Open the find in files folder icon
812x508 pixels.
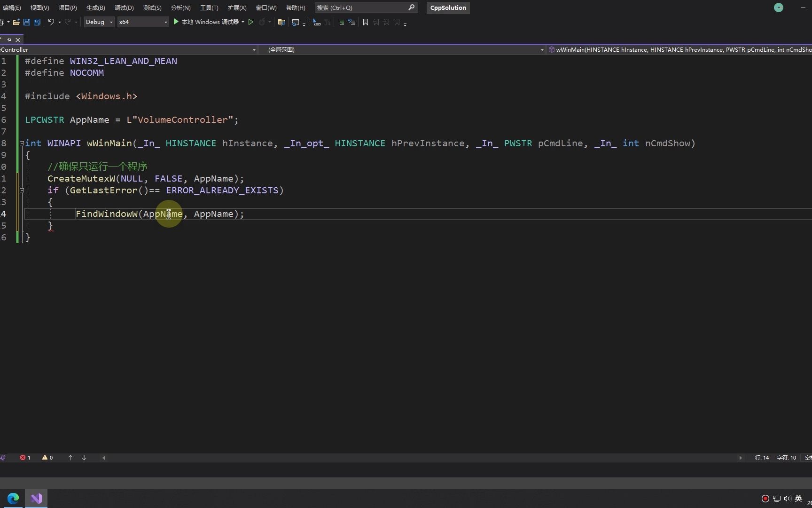[x=281, y=22]
